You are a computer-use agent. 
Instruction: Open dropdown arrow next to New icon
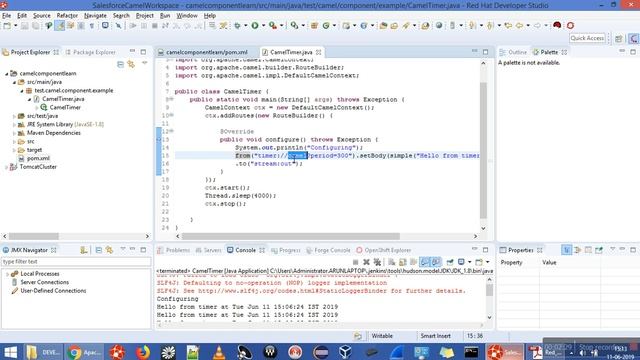(x=16, y=26)
